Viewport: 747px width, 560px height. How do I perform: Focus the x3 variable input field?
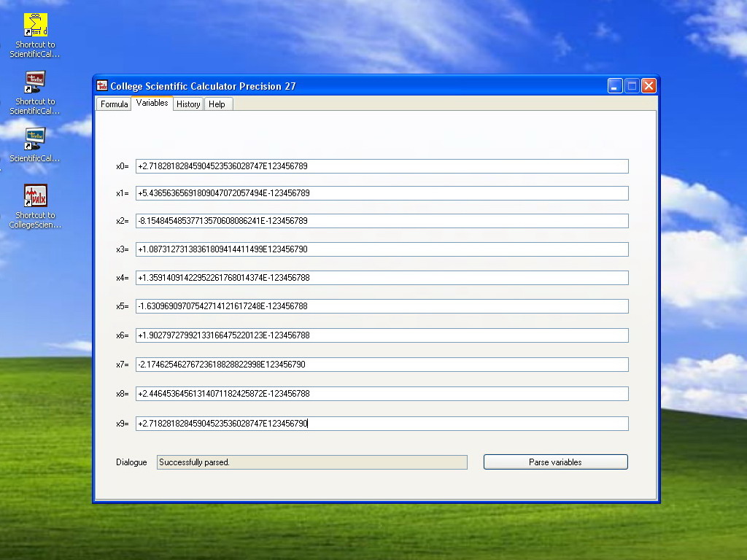point(382,249)
